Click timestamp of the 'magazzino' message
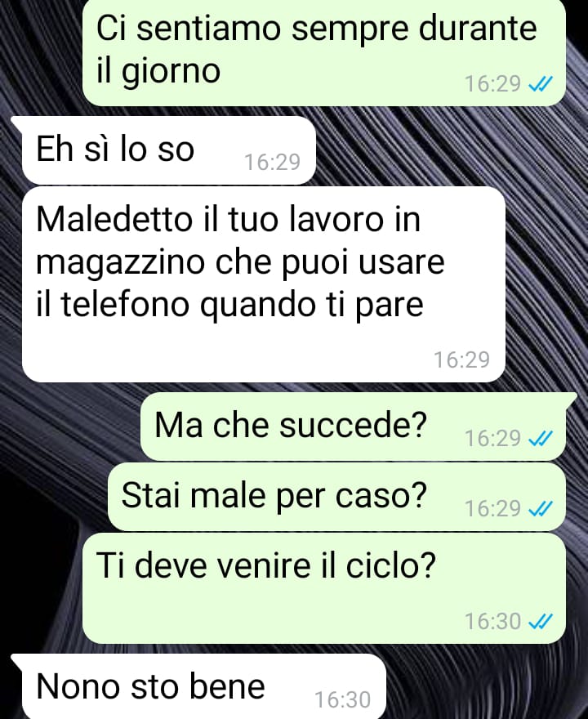The image size is (588, 719). tap(462, 360)
